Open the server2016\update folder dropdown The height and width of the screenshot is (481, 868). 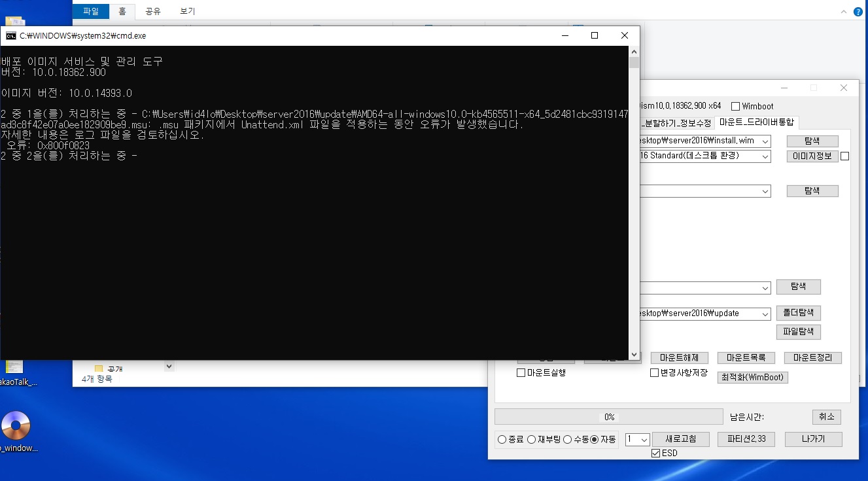[766, 314]
